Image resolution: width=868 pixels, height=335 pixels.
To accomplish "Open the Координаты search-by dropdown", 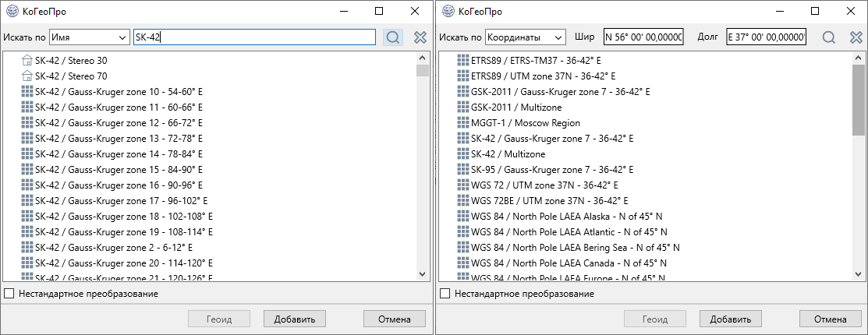I will click(526, 37).
